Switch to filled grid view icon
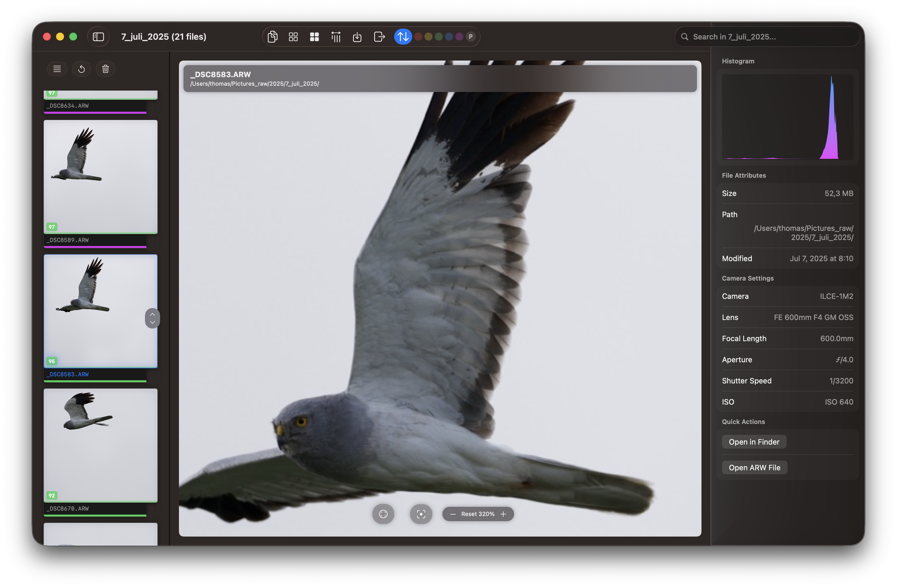Image resolution: width=897 pixels, height=588 pixels. (314, 37)
